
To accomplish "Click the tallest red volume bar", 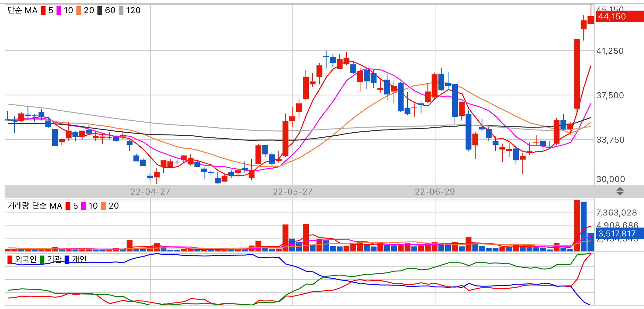I will [577, 225].
